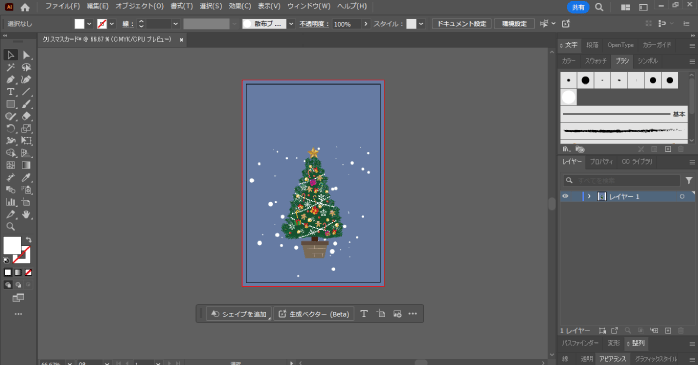Toggle visibility of レイヤー 1
Viewport: 698px width, 365px height.
click(x=565, y=196)
